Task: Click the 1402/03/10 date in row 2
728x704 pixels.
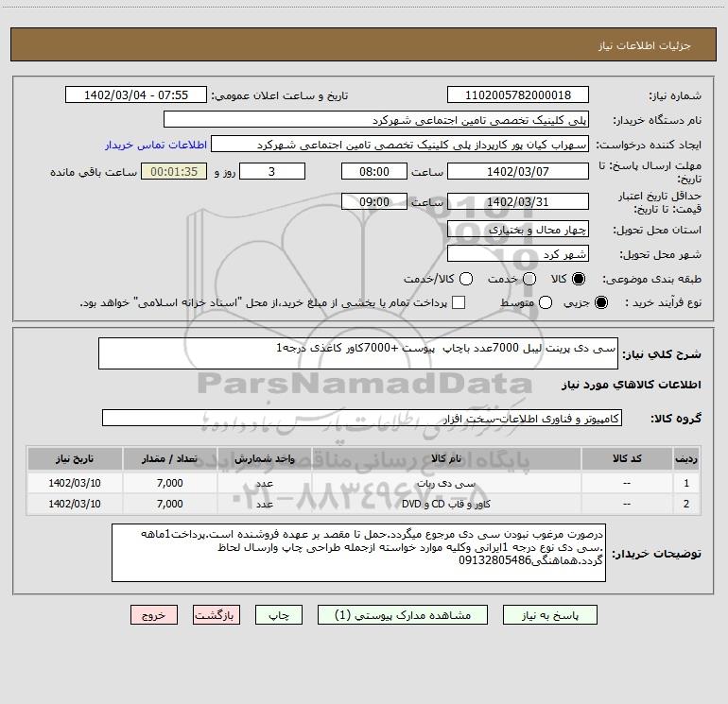Action: click(x=75, y=504)
